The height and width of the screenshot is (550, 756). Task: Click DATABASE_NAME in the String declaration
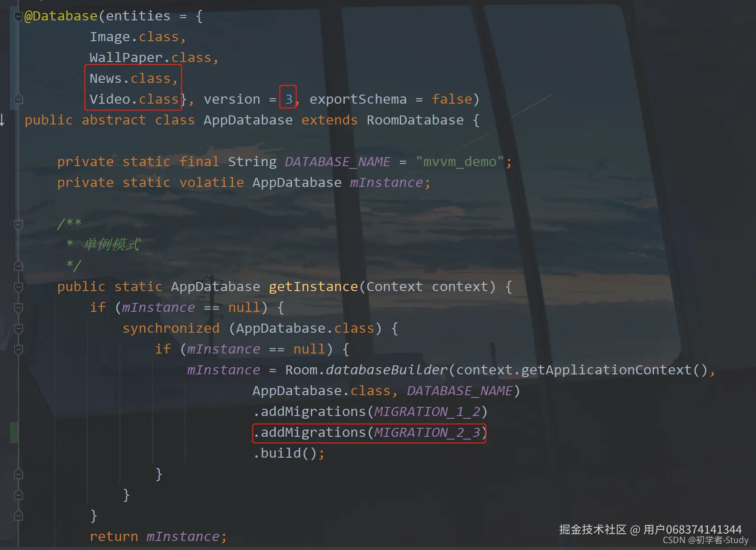coord(338,162)
